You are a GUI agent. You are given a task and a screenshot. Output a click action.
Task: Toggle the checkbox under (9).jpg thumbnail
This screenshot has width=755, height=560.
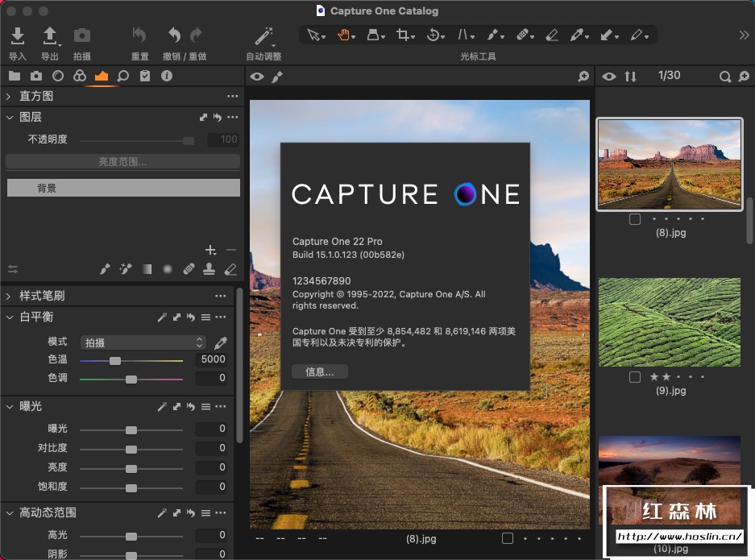[635, 377]
